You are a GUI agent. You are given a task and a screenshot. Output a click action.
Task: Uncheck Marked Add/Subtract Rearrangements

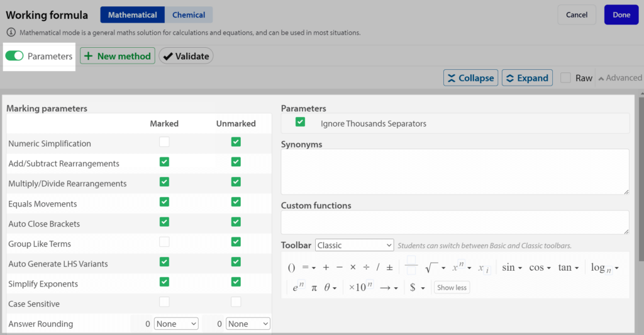[164, 162]
